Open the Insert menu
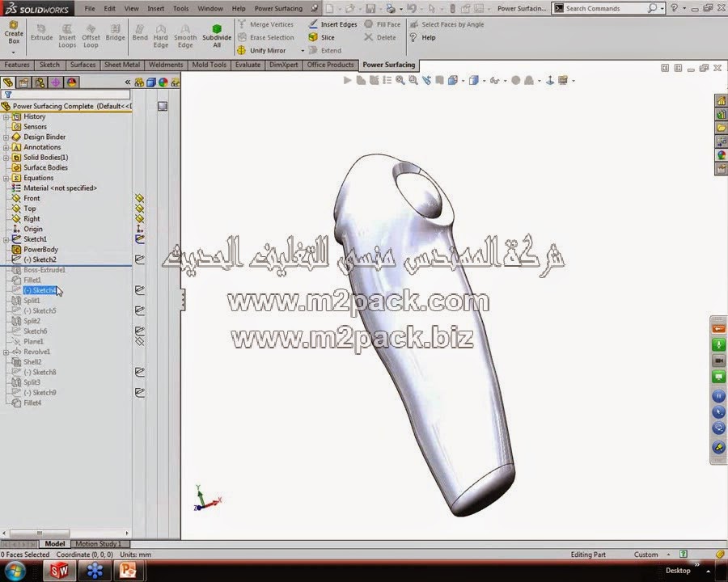 click(155, 8)
